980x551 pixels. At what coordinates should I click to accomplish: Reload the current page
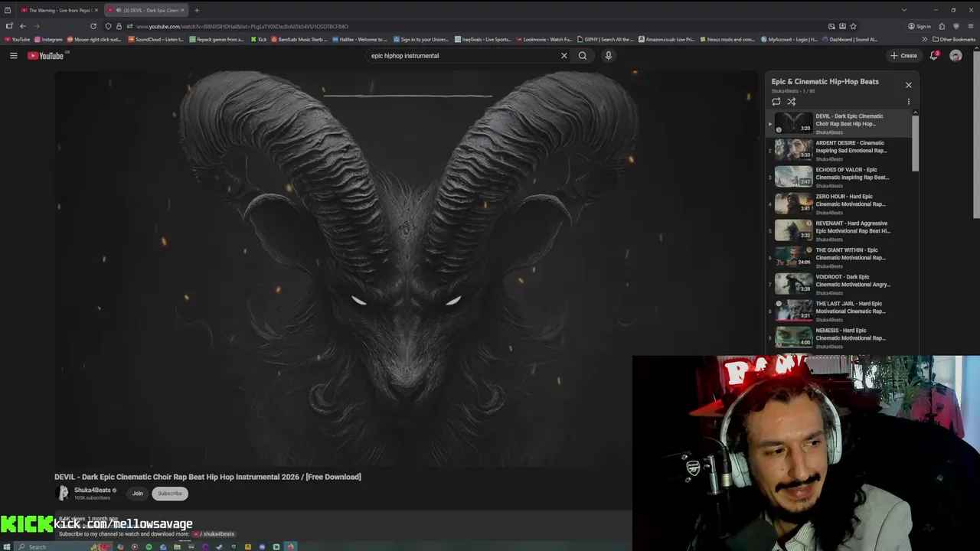(93, 26)
